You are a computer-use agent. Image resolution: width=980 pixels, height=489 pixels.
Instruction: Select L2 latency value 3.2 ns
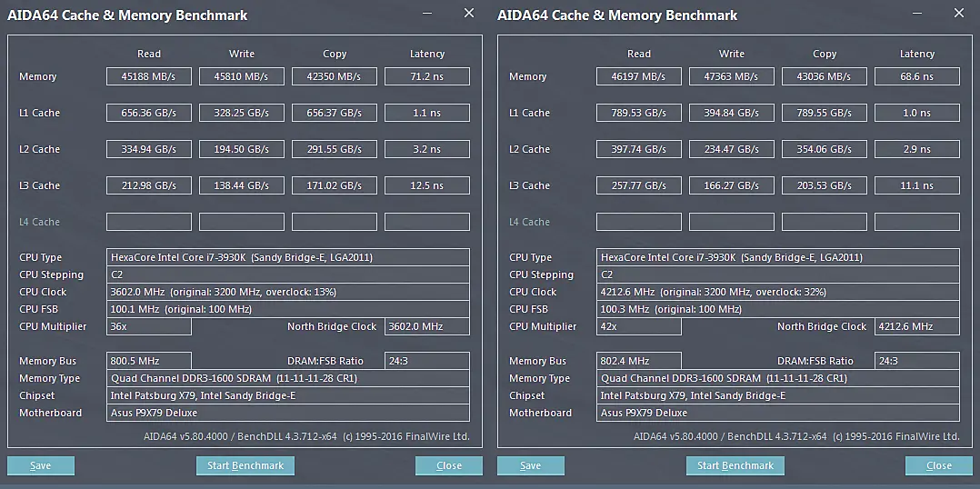click(x=427, y=149)
